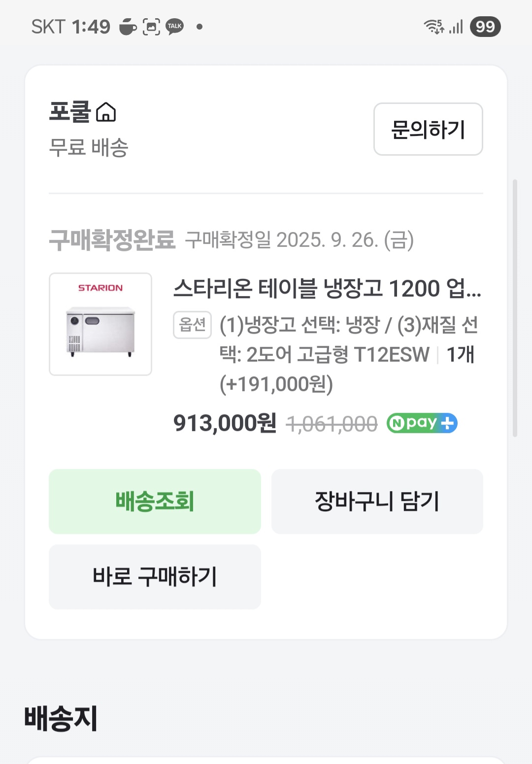Open the 포쿨 store name link
532x764 pixels.
point(70,112)
